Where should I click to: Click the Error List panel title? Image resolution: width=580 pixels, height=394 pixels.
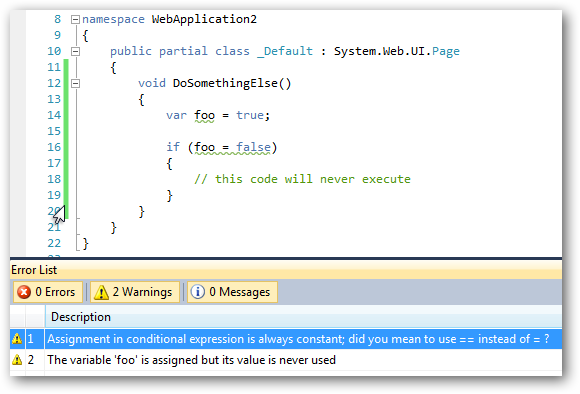pyautogui.click(x=34, y=270)
